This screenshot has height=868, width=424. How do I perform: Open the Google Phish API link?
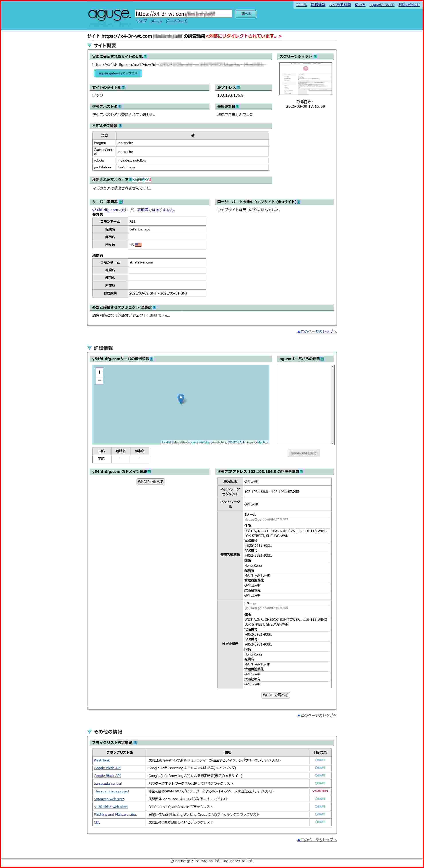point(107,768)
